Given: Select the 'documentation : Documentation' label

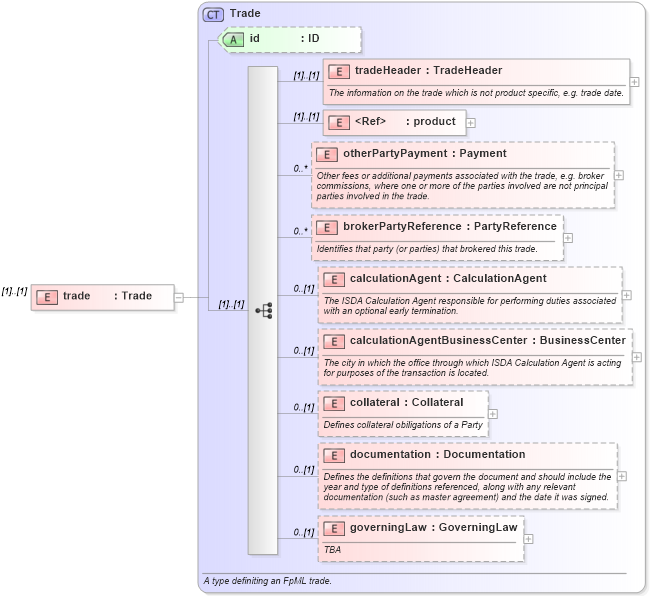Looking at the screenshot, I should tap(437, 455).
